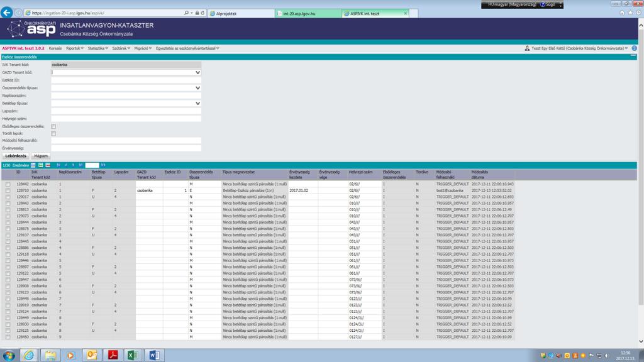Click the go arrow after page number box
The height and width of the screenshot is (362, 644).
coord(103,165)
